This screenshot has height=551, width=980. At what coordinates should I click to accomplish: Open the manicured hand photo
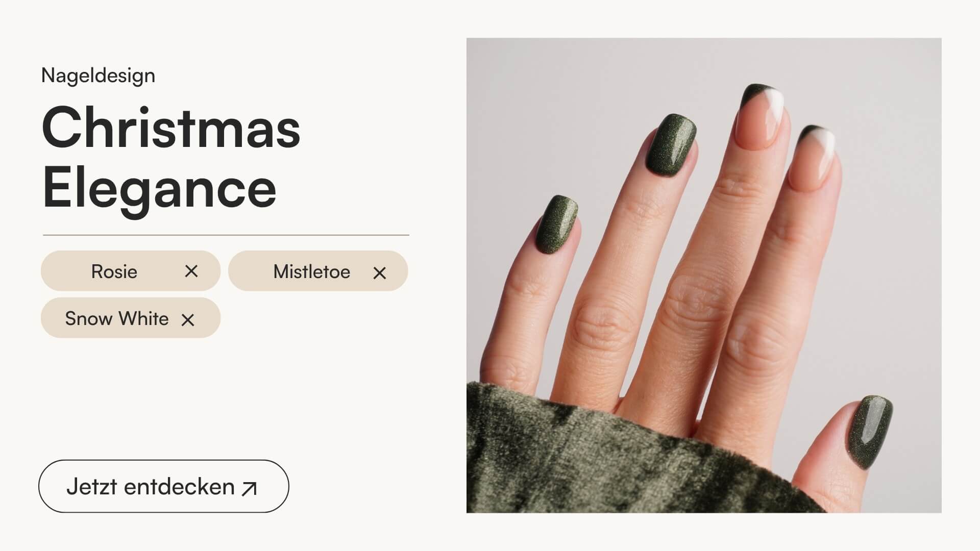pos(704,275)
